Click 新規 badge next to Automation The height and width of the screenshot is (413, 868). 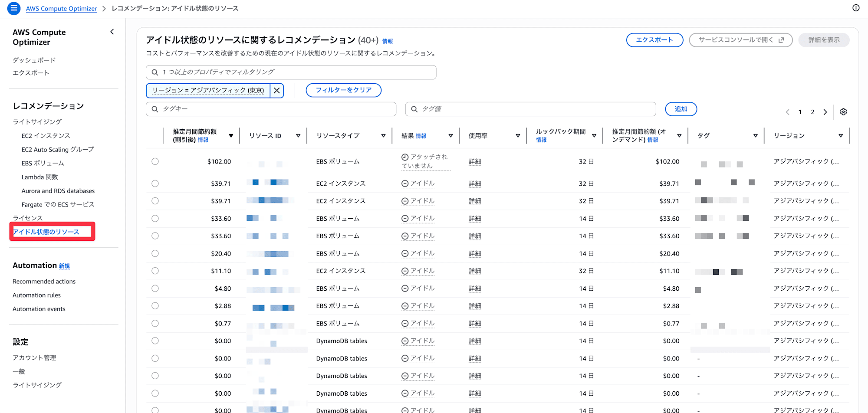(x=64, y=266)
